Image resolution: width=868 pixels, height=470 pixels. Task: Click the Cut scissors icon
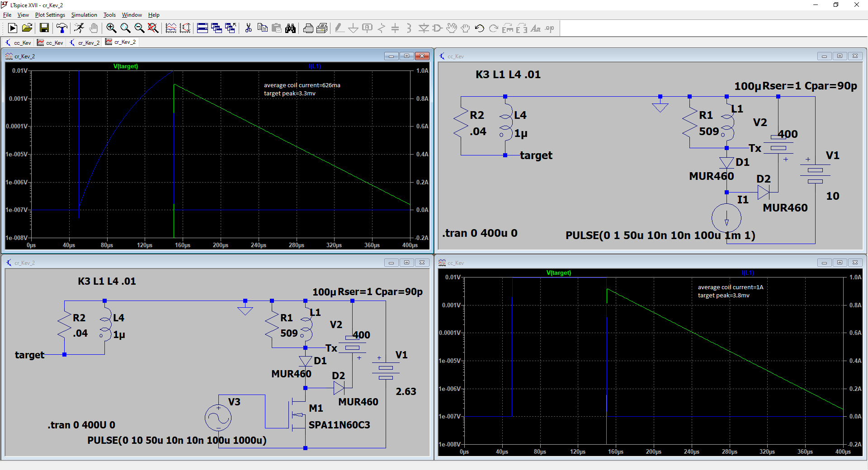(248, 28)
